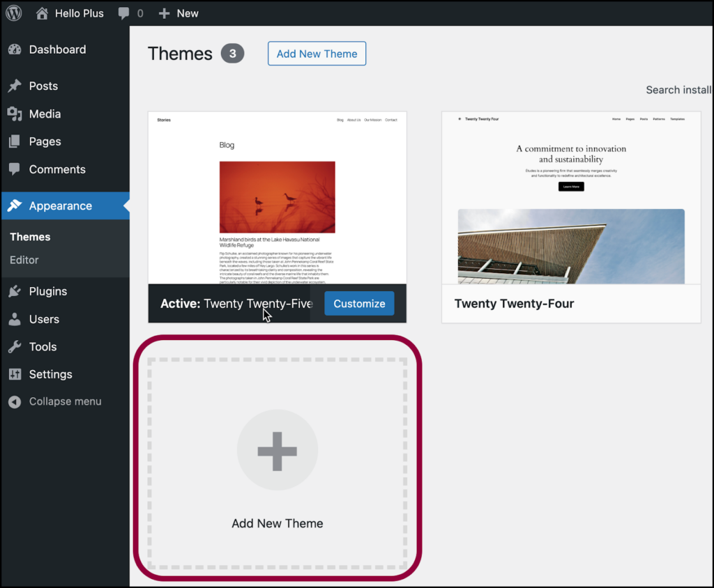Collapse the admin sidebar menu
The height and width of the screenshot is (588, 714).
click(x=64, y=401)
